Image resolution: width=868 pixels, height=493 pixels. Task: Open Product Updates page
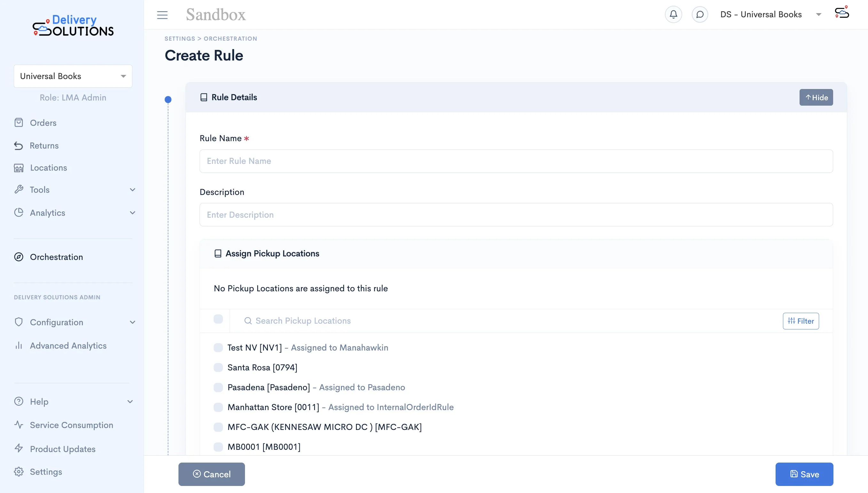point(63,449)
